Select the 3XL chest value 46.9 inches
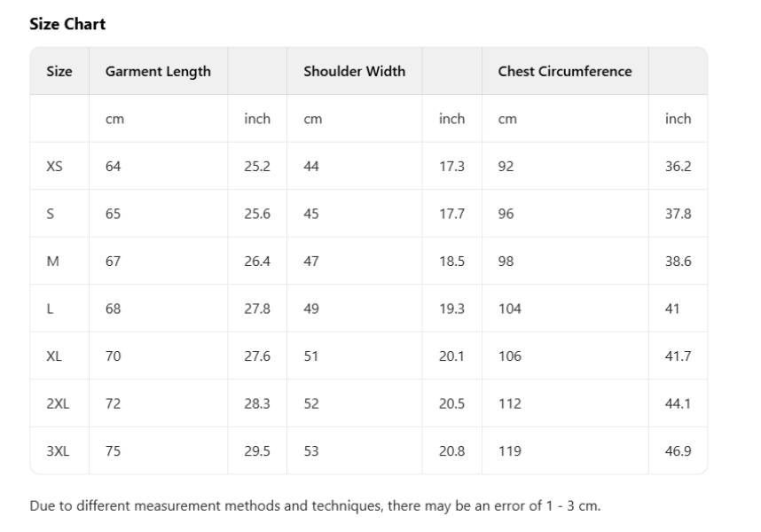The image size is (761, 532). 678,451
